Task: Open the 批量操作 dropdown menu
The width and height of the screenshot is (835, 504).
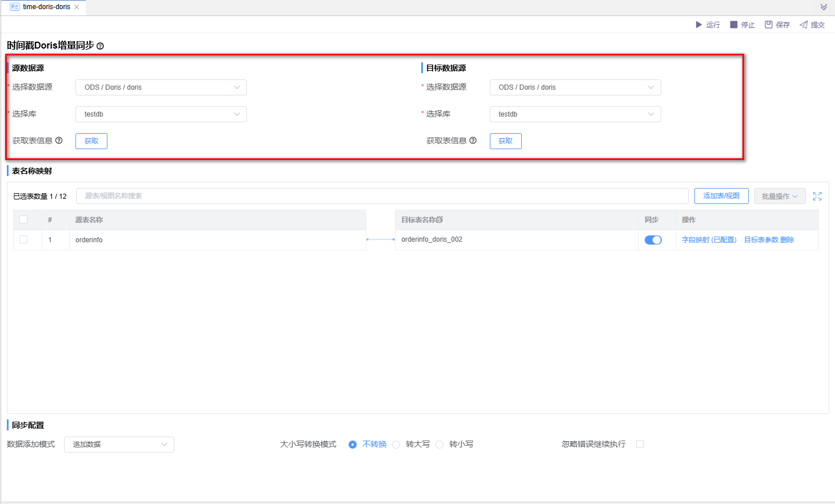Action: tap(780, 196)
